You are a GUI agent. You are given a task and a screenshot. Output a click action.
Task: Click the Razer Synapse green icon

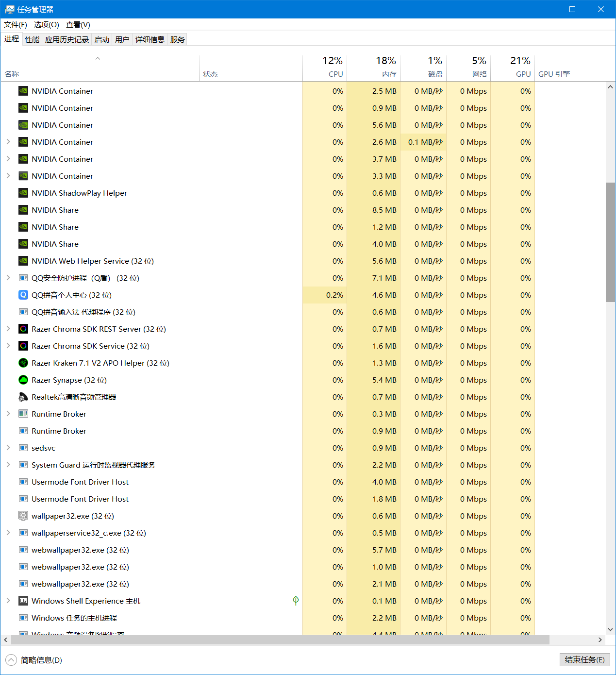(x=23, y=380)
